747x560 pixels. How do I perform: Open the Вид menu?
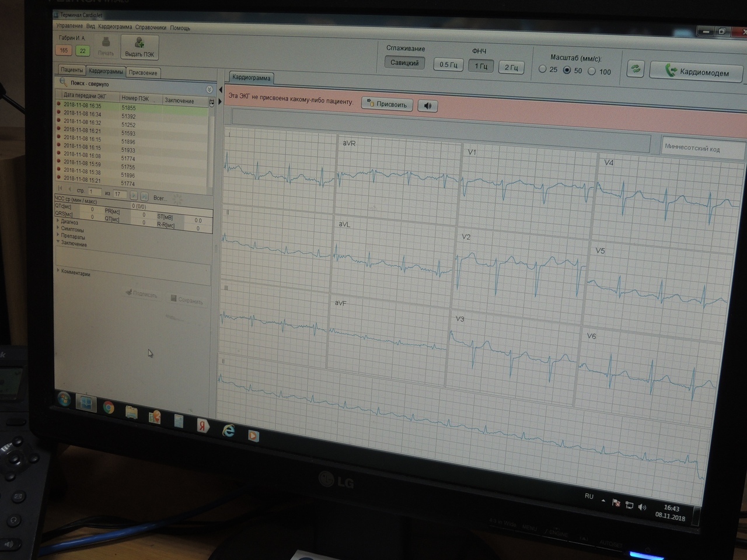point(90,26)
